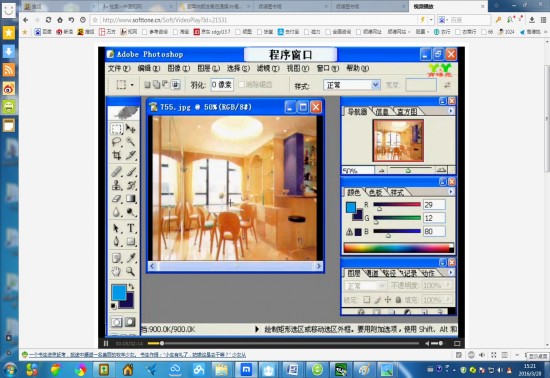Click the foreground blue color swatch
Image resolution: width=550 pixels, height=378 pixels.
point(119,292)
